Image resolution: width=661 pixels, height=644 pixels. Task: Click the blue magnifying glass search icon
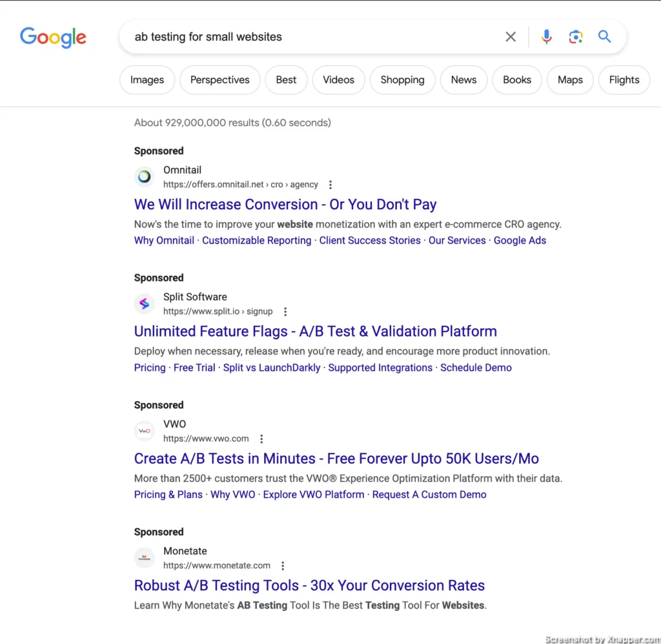(x=604, y=37)
